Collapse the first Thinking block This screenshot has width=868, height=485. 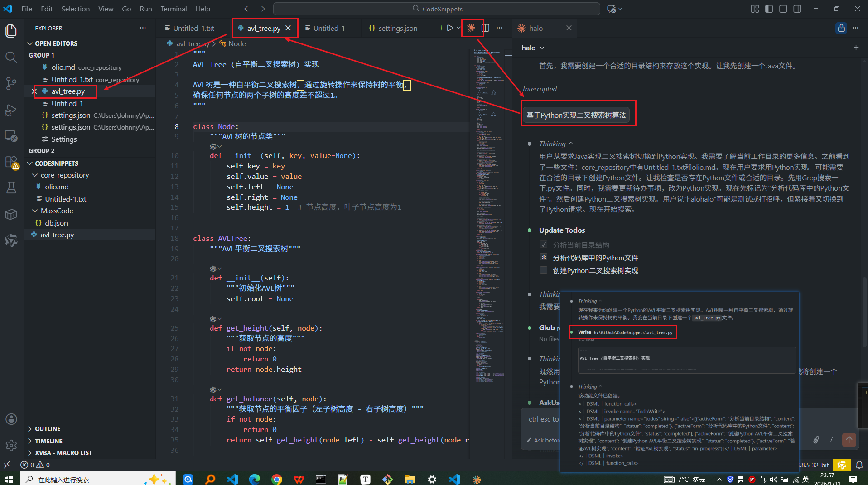tap(556, 144)
